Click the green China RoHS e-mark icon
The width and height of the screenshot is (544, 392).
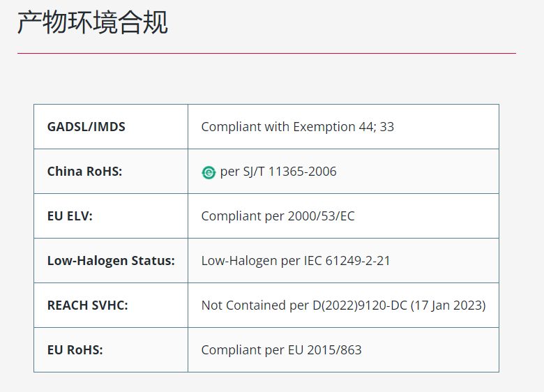point(209,172)
